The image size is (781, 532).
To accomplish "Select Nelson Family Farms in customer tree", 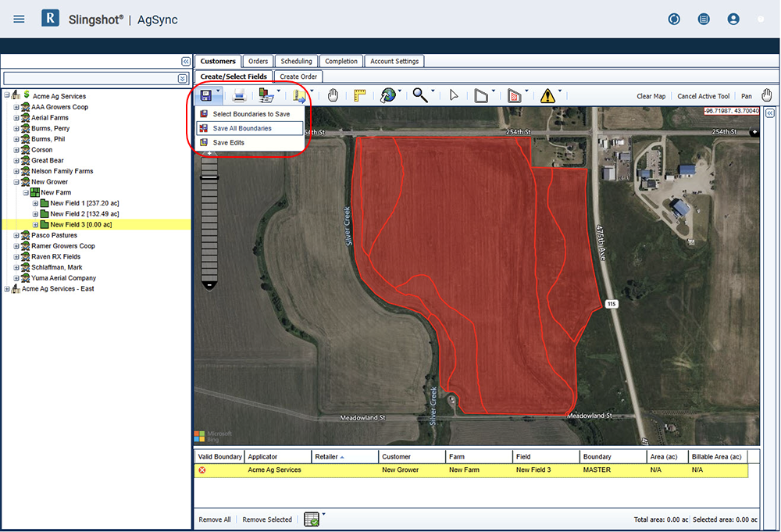I will (x=62, y=171).
